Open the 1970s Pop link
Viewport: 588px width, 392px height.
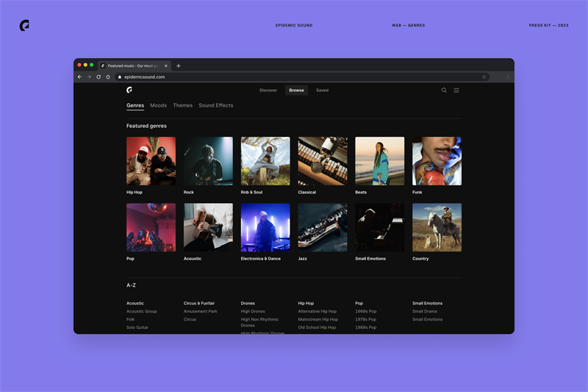[365, 319]
